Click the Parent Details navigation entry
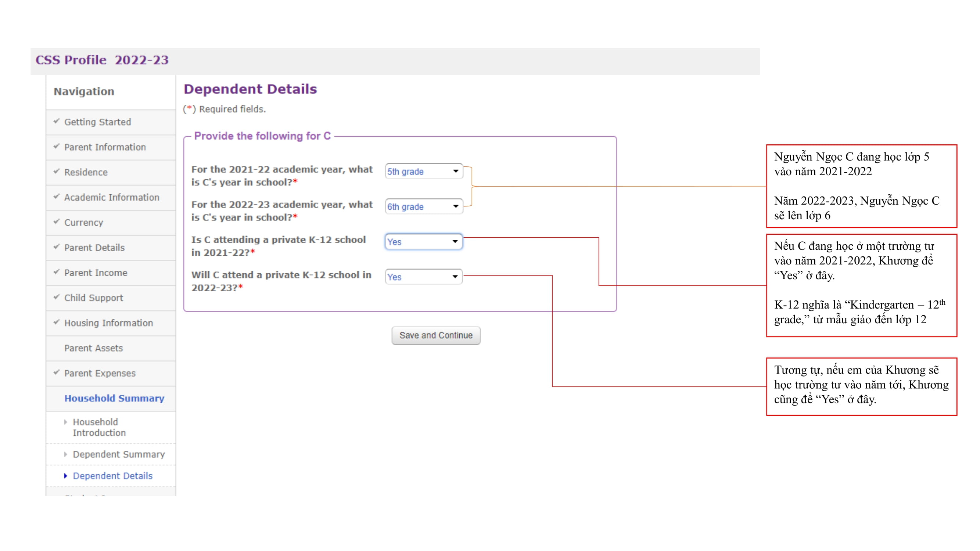Screen dimensions: 980x551 94,248
